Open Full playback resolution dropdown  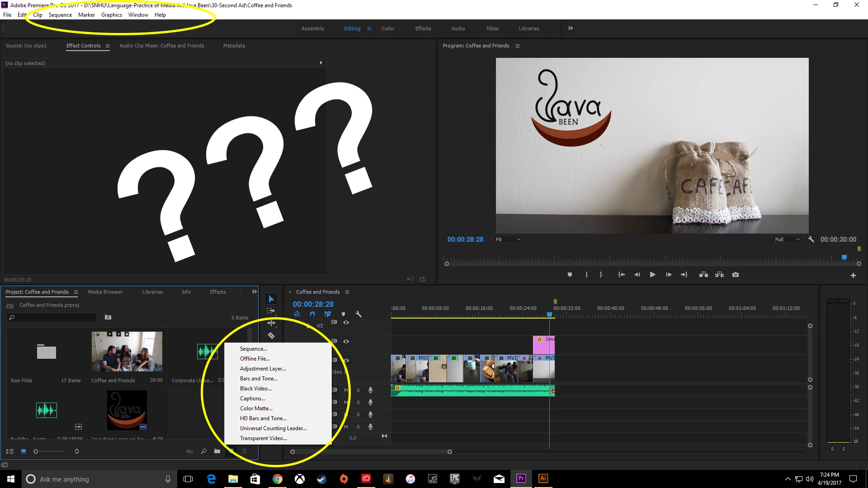[x=787, y=239]
